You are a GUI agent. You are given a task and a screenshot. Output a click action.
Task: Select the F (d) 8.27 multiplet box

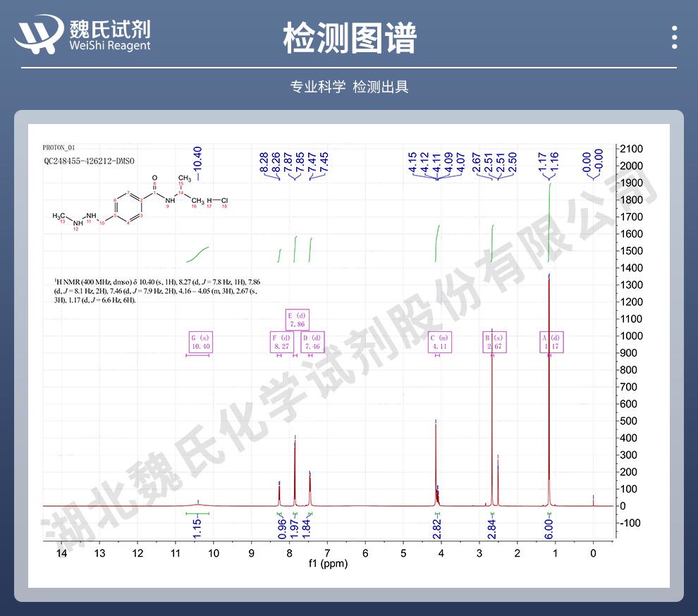282,343
